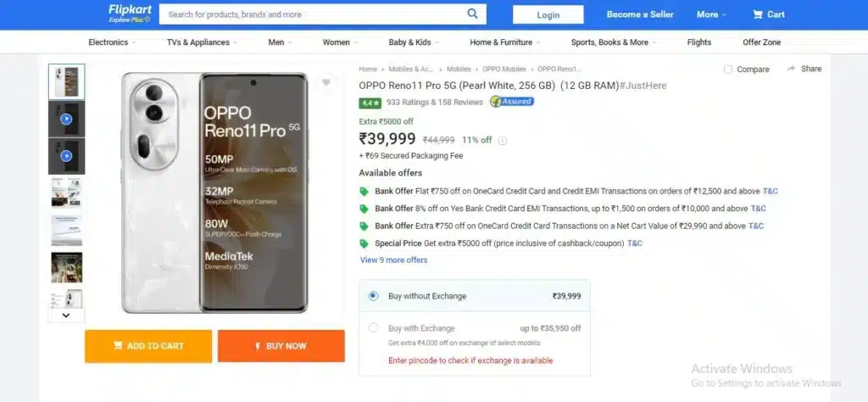Focus the product search input field
868x402 pixels.
(x=313, y=14)
